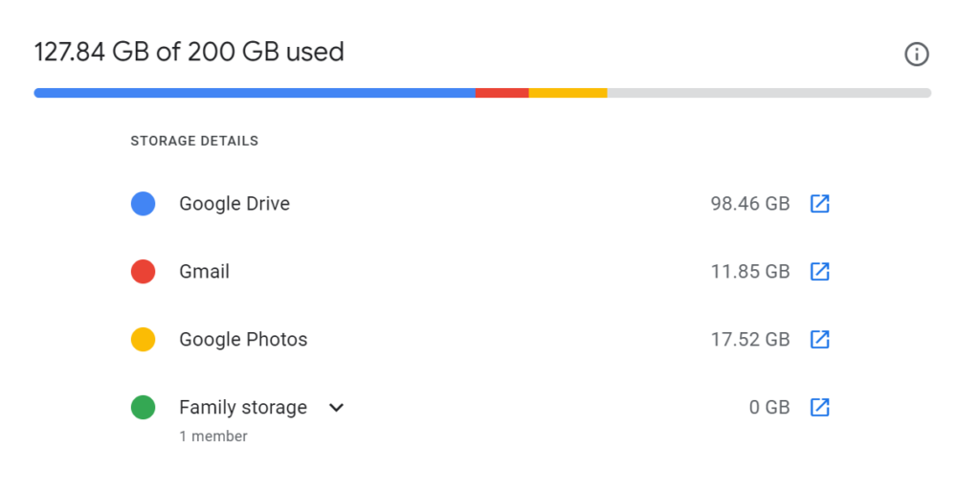Open Family storage external link icon
The height and width of the screenshot is (493, 980).
coord(819,408)
